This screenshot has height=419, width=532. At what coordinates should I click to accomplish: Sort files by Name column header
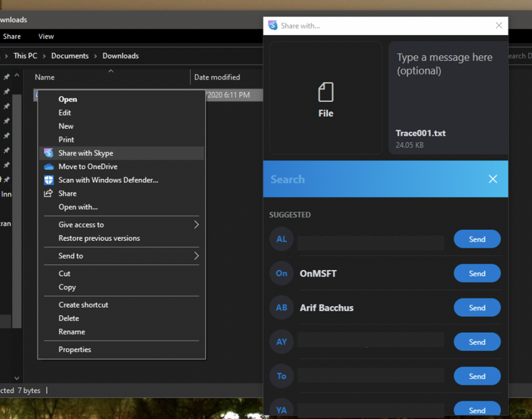tap(45, 77)
